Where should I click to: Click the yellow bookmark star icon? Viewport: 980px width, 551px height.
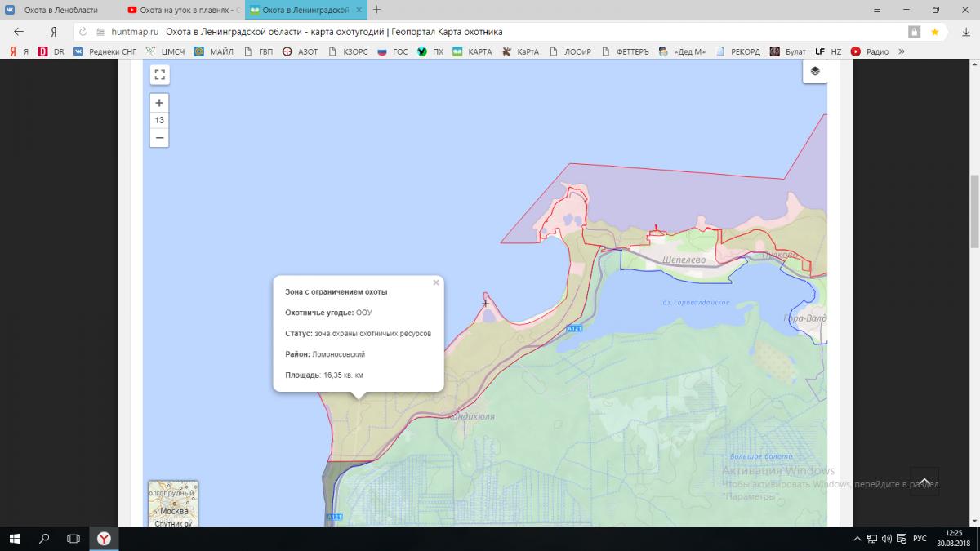[x=934, y=32]
